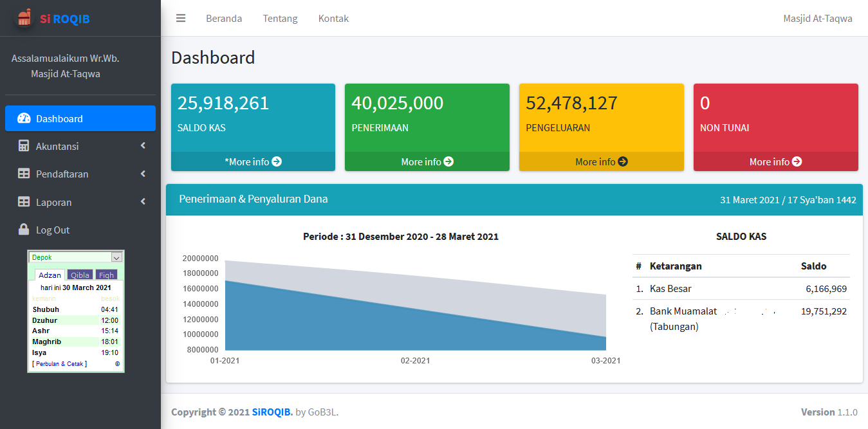This screenshot has height=429, width=868.
Task: Switch to the Qibla tab
Action: click(80, 275)
